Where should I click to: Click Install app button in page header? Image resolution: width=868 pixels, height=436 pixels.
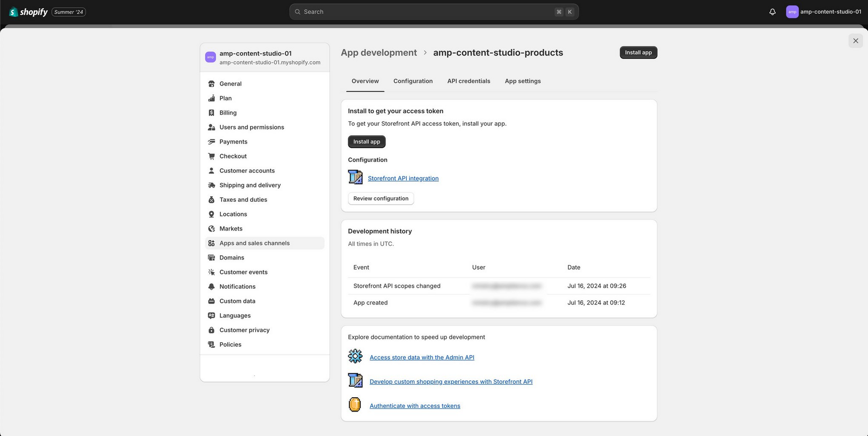pyautogui.click(x=638, y=53)
